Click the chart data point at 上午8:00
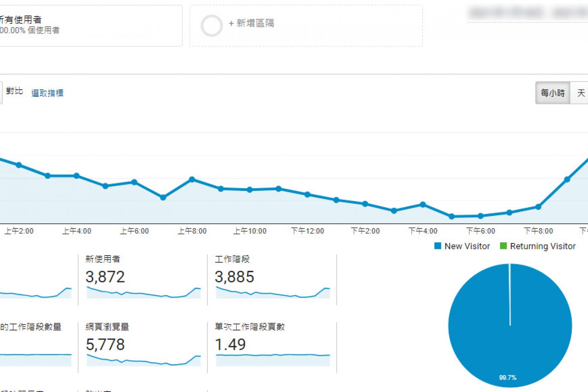Screen dimensions: 588x392 [x=192, y=179]
